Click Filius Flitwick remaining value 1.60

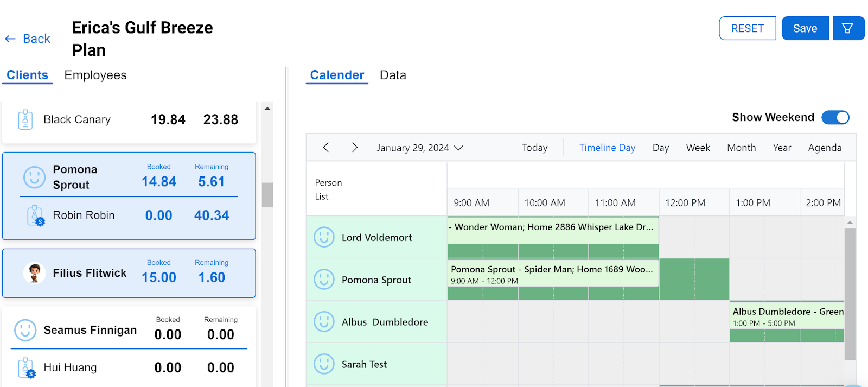pos(212,277)
